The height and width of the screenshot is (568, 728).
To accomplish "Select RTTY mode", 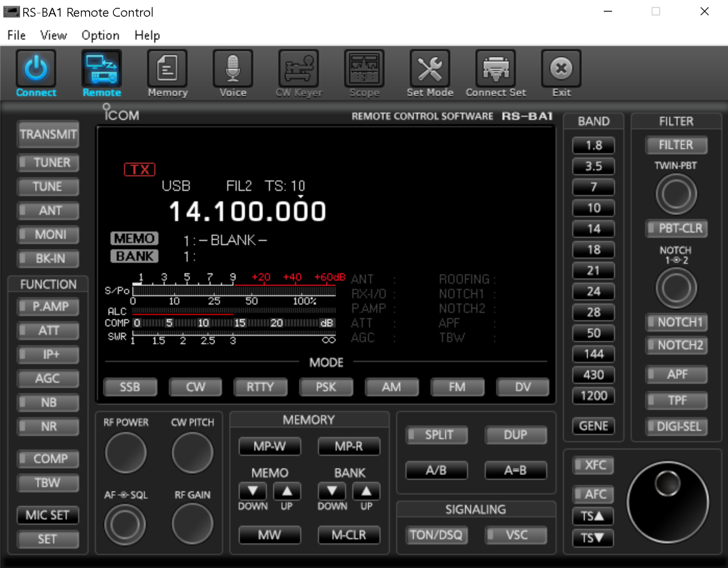I will [x=261, y=387].
